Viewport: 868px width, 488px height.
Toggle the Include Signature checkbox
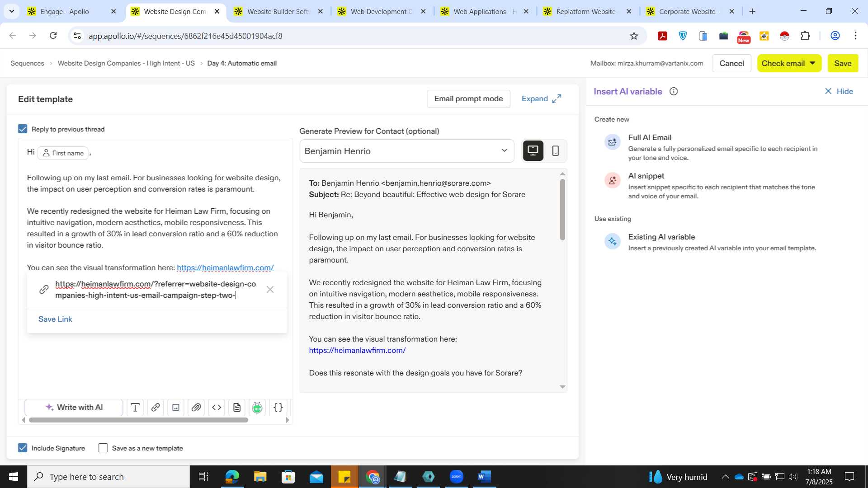[x=23, y=448]
